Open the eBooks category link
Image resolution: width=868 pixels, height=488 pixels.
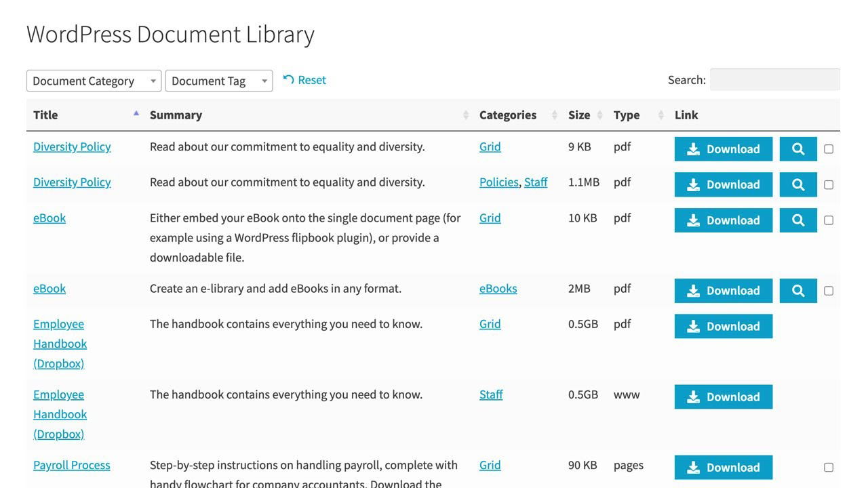pyautogui.click(x=498, y=289)
